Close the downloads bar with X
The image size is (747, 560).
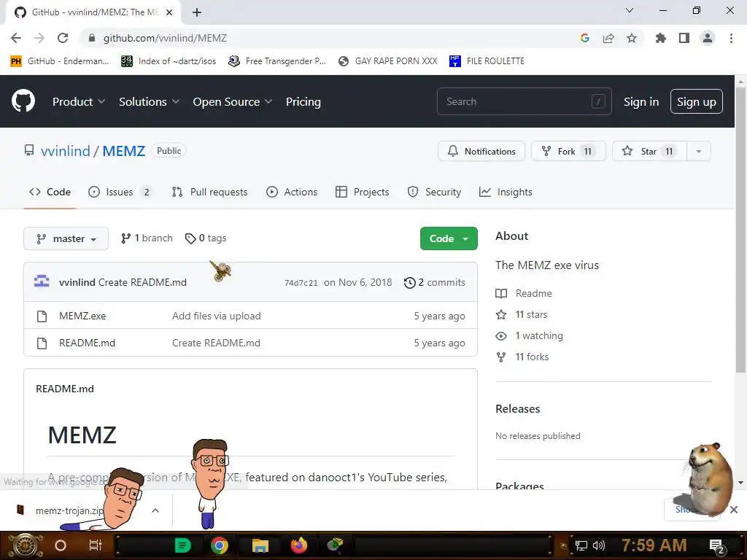tap(734, 510)
